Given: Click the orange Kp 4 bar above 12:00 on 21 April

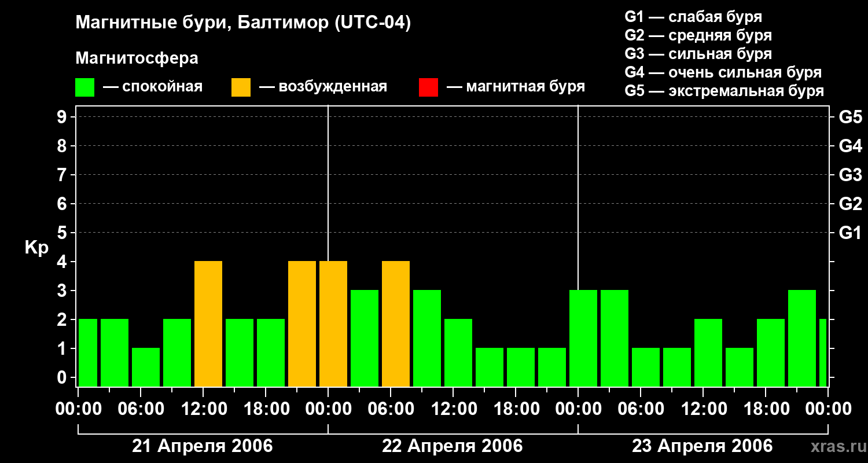Looking at the screenshot, I should pyautogui.click(x=208, y=324).
